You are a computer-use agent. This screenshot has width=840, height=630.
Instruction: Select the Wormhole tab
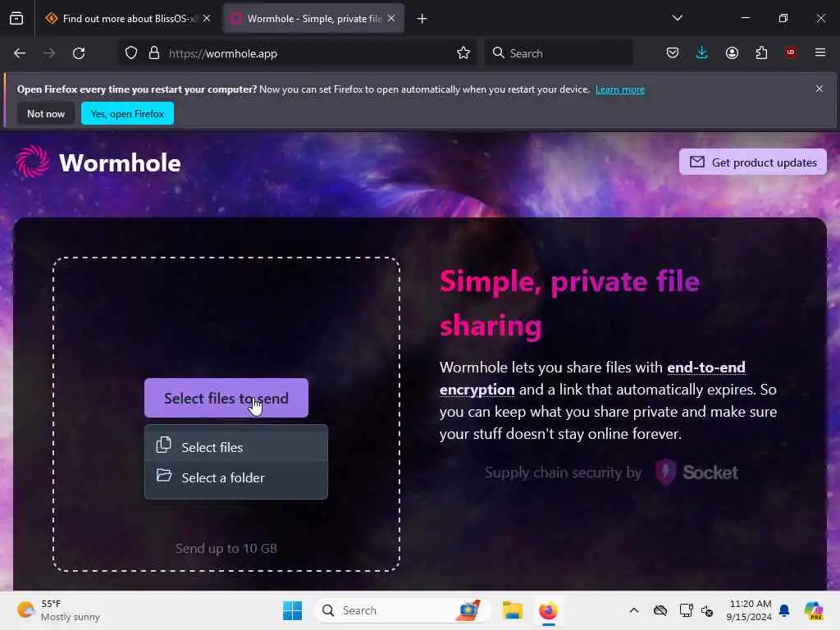pyautogui.click(x=313, y=19)
